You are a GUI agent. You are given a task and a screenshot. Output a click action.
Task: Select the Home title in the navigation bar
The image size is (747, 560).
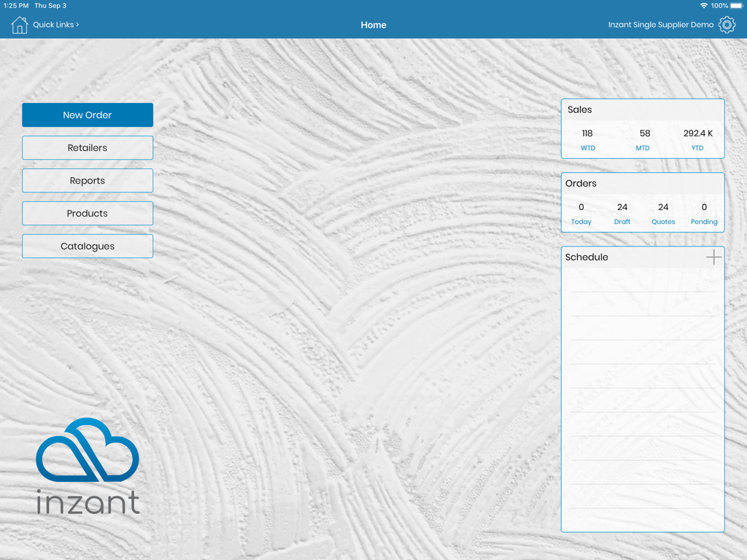tap(373, 24)
